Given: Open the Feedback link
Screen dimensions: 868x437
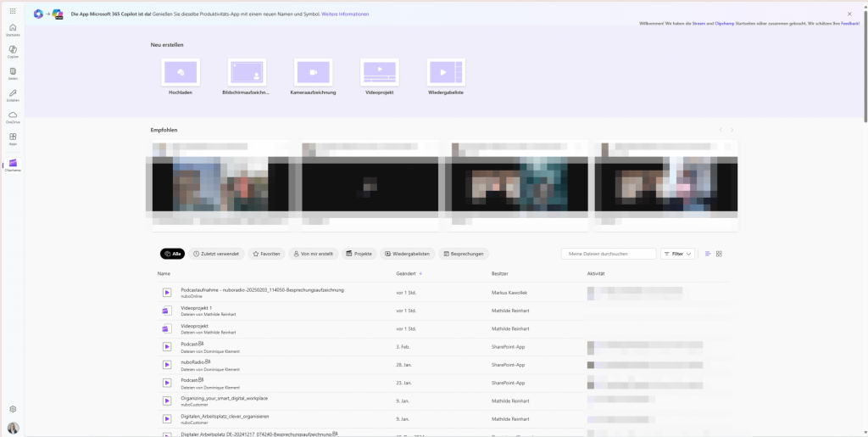Looking at the screenshot, I should coord(850,24).
